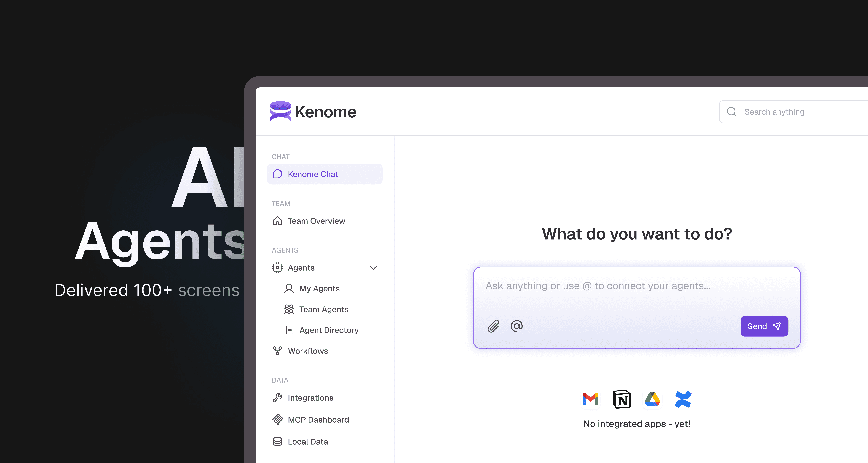The width and height of the screenshot is (868, 463).
Task: Click the @ mention agents icon
Action: (517, 326)
